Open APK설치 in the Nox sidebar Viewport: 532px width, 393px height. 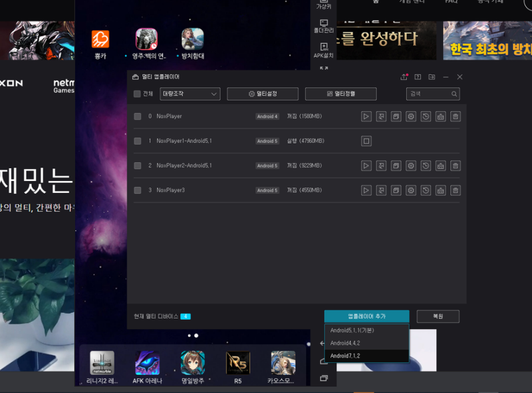pyautogui.click(x=324, y=51)
